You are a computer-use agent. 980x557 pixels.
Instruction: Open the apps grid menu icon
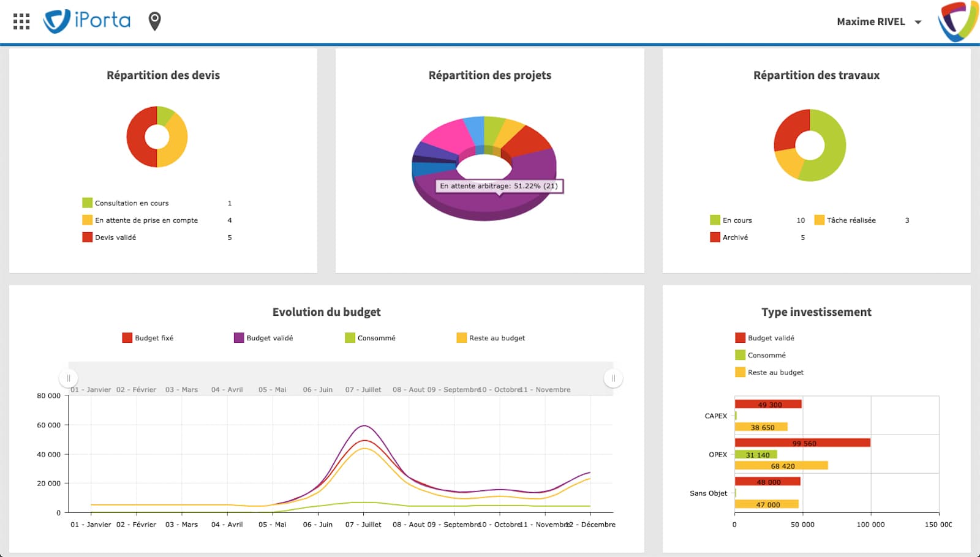tap(21, 21)
